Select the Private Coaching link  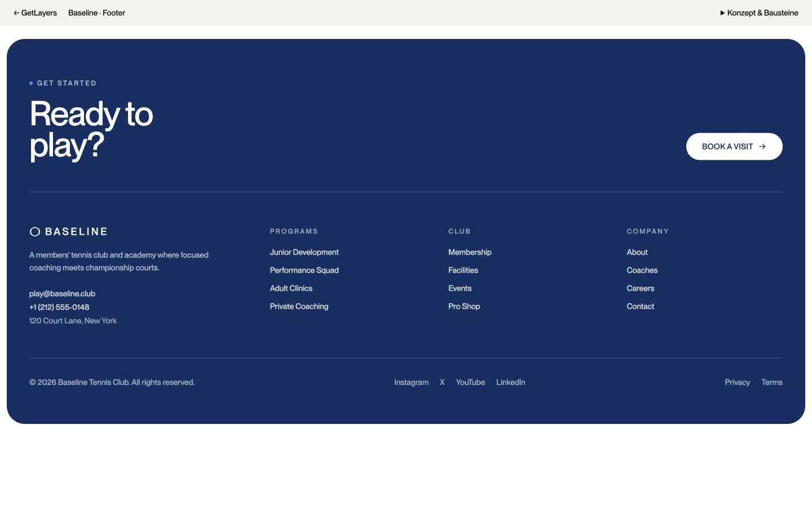click(299, 306)
